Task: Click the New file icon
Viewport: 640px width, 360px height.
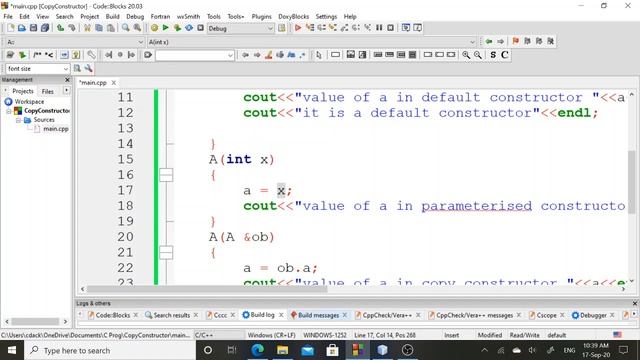Action: [x=10, y=28]
